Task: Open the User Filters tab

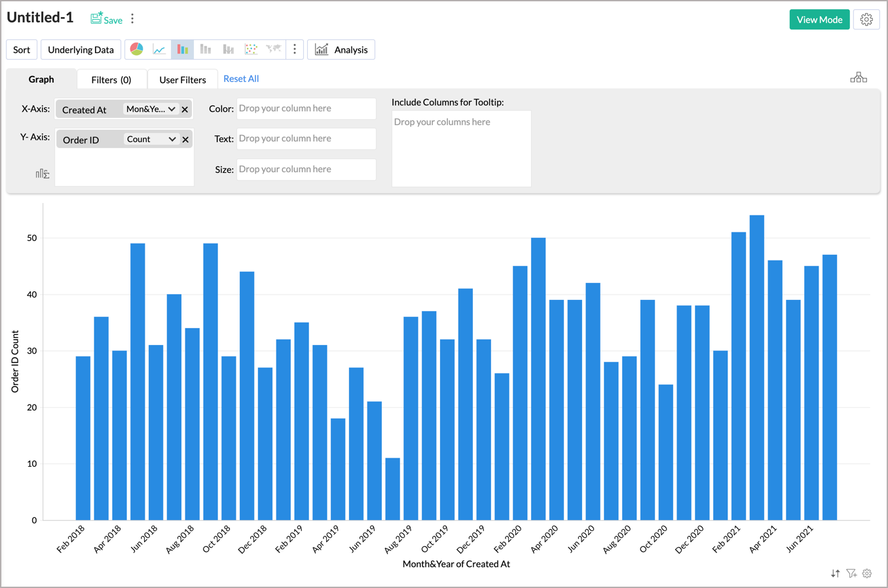Action: pos(182,79)
